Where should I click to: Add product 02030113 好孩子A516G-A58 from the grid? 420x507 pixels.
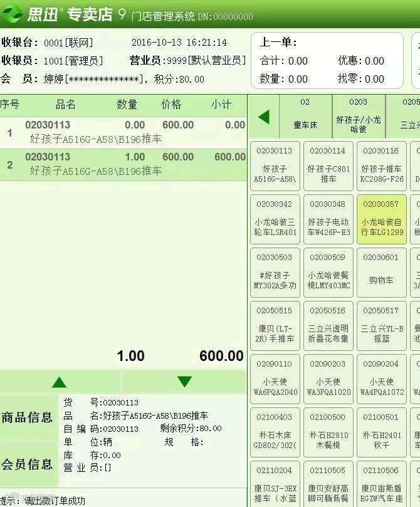pyautogui.click(x=275, y=166)
